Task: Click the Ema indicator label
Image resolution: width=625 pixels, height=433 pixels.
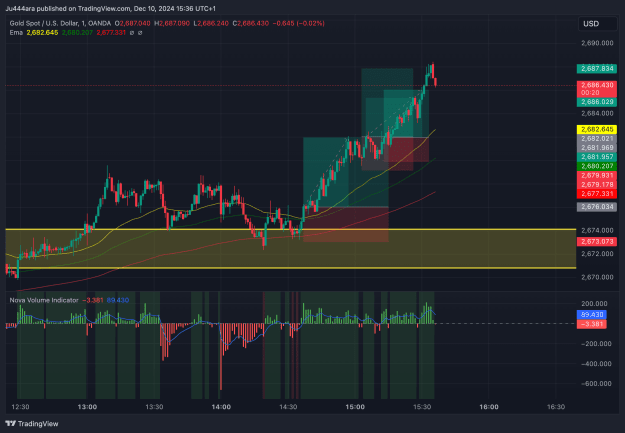Action: click(x=16, y=33)
